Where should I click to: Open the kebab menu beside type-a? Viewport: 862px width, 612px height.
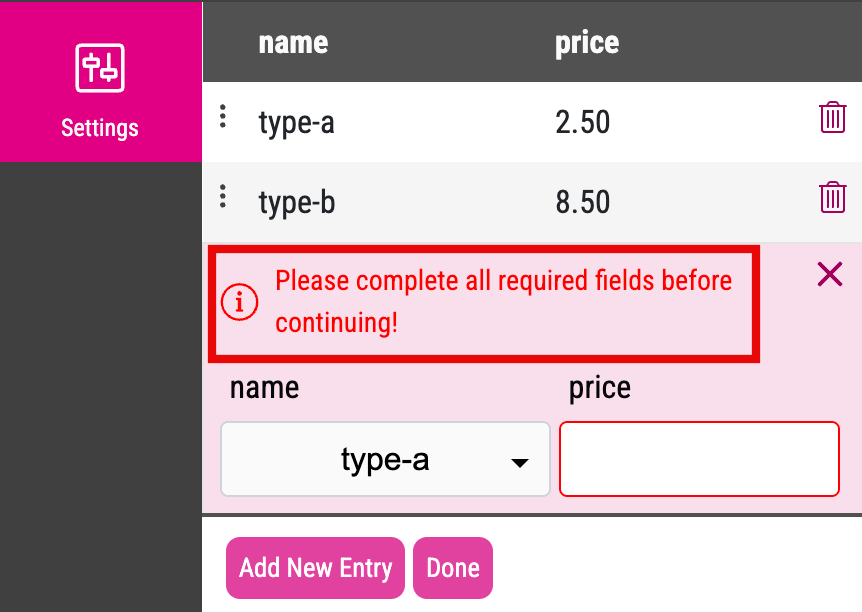pos(222,115)
